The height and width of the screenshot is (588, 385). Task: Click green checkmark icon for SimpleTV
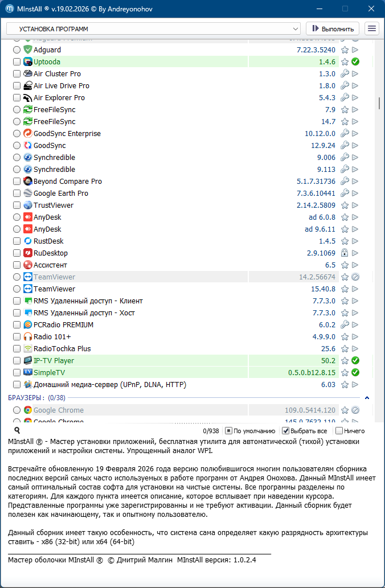(355, 373)
